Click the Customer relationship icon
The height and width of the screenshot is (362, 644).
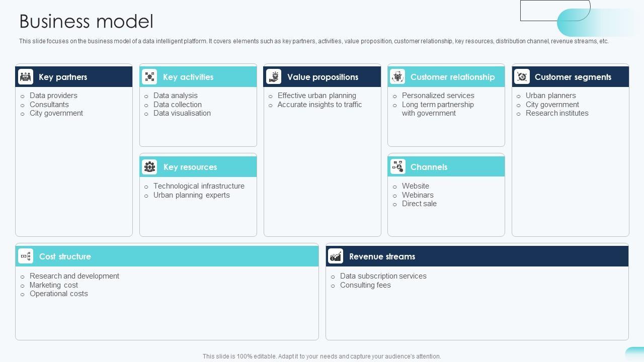pyautogui.click(x=397, y=77)
